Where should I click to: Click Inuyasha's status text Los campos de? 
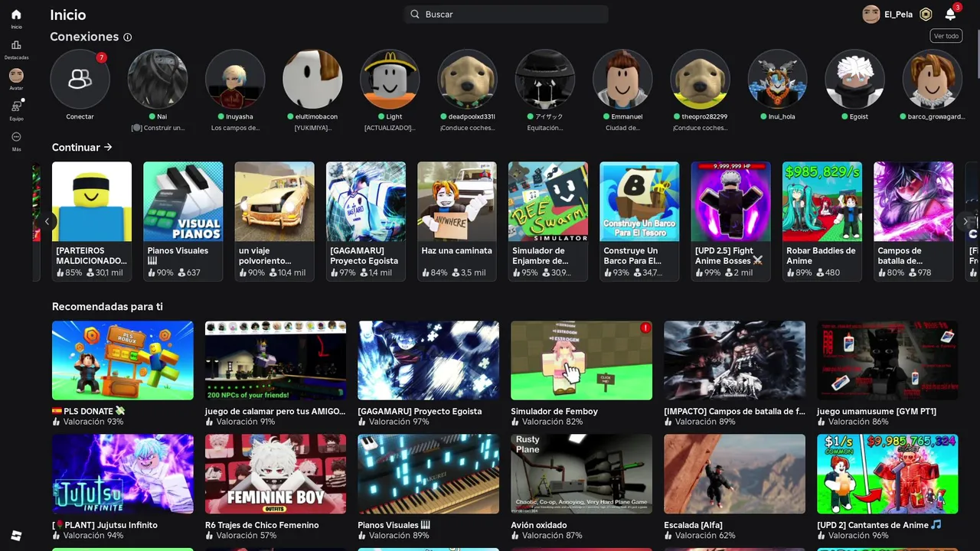tap(235, 128)
